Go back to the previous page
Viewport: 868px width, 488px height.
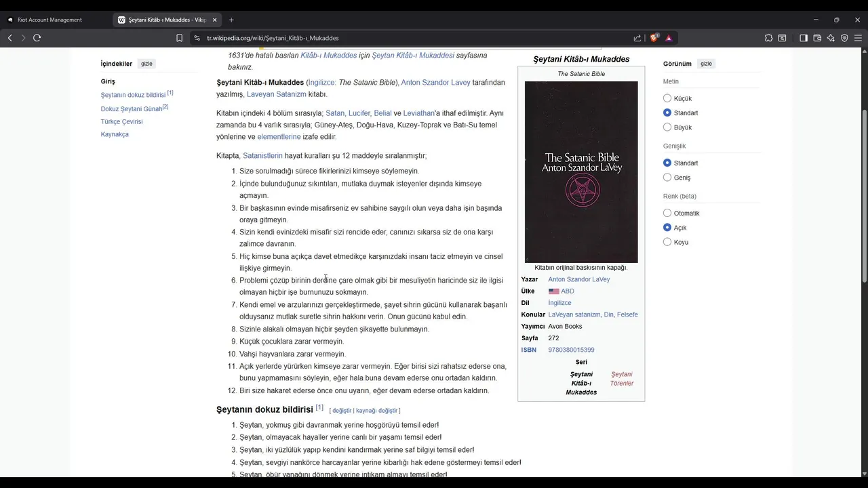[9, 38]
